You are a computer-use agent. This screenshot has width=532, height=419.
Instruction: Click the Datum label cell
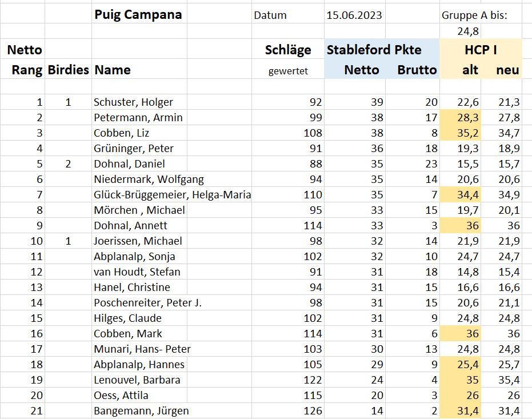pos(270,15)
